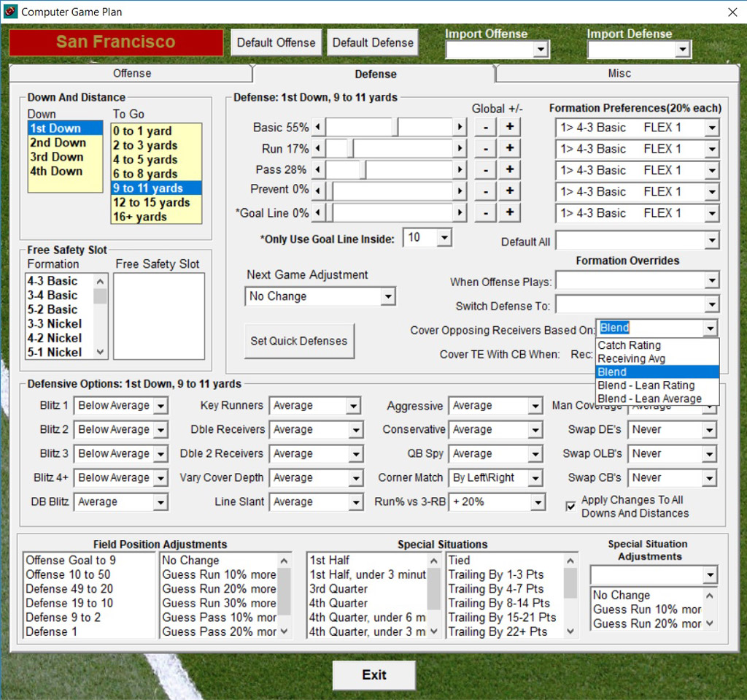The height and width of the screenshot is (700, 747).
Task: Toggle Apply Changes To All Downs checkbox
Action: click(571, 506)
